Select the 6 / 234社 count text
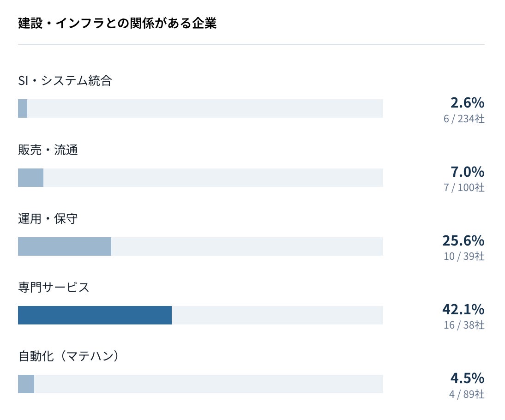The height and width of the screenshot is (420, 505). click(464, 119)
